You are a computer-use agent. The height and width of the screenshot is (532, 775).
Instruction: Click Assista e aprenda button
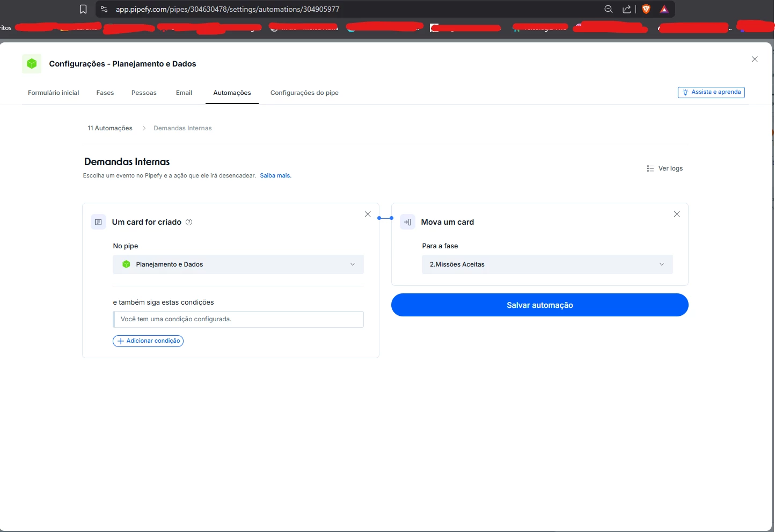(x=711, y=92)
